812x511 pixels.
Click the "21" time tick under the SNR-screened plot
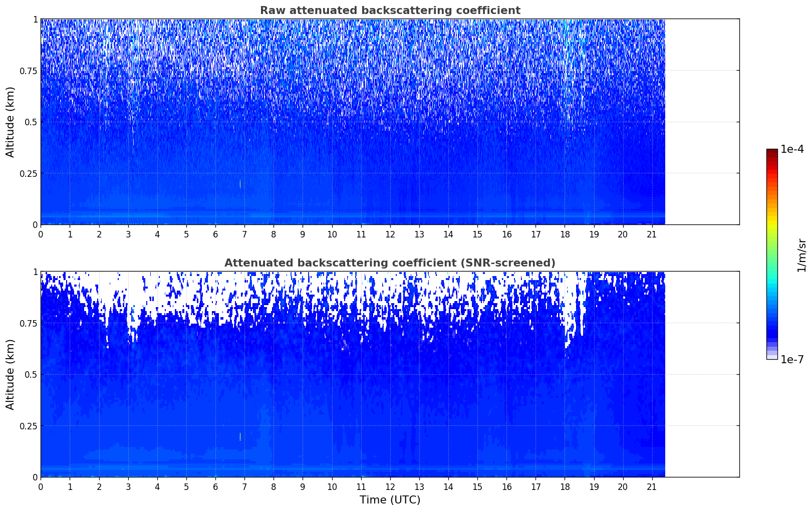pyautogui.click(x=652, y=486)
